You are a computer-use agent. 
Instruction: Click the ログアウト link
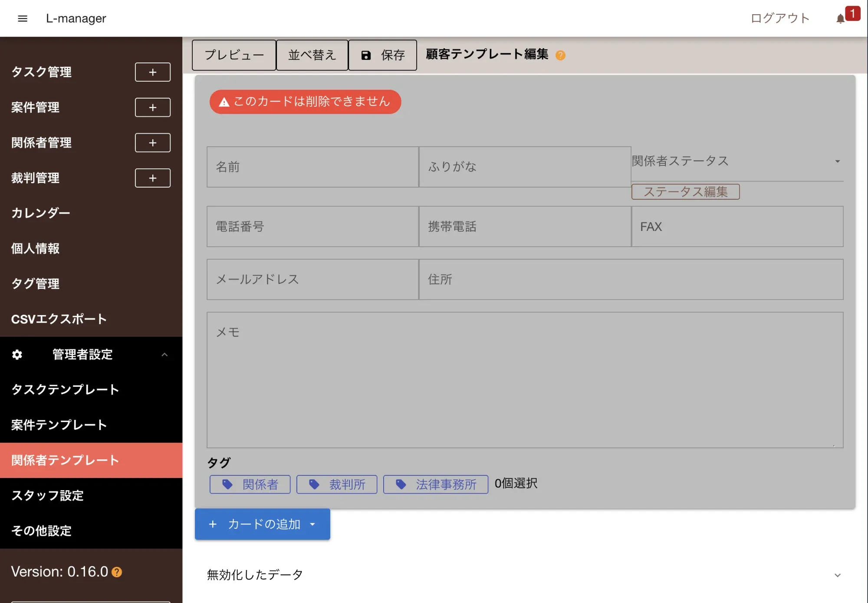tap(780, 18)
